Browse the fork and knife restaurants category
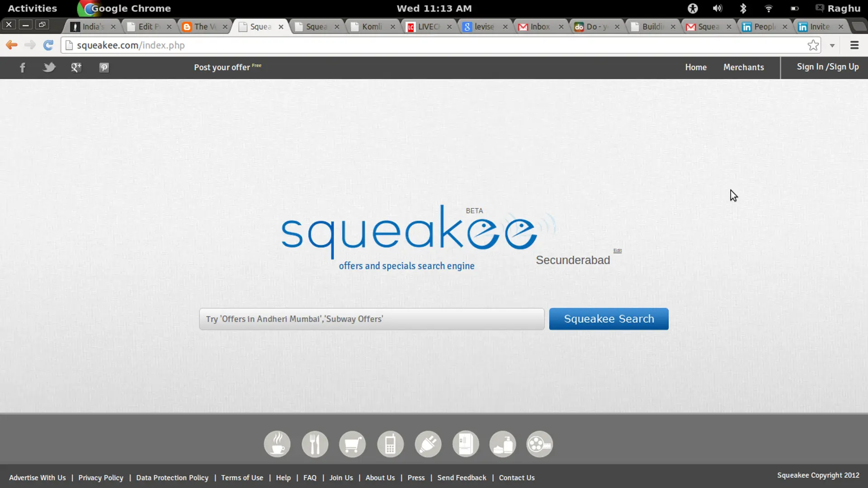 click(x=315, y=444)
